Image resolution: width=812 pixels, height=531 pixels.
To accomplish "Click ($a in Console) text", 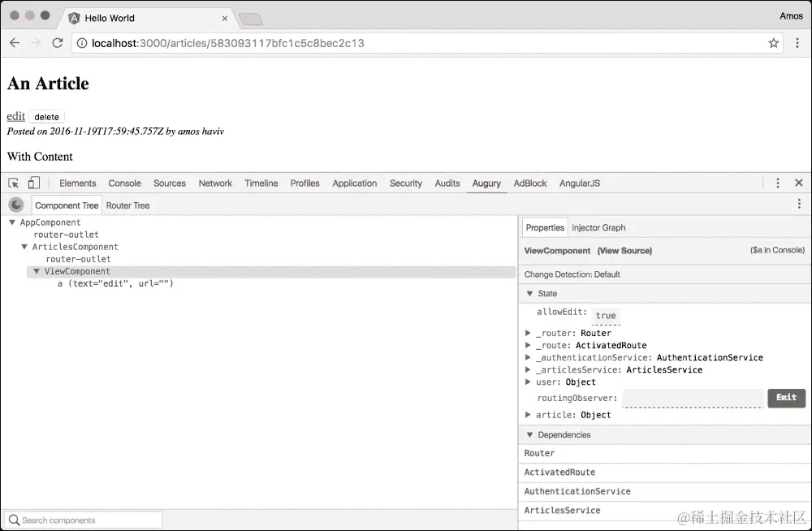I will [777, 250].
